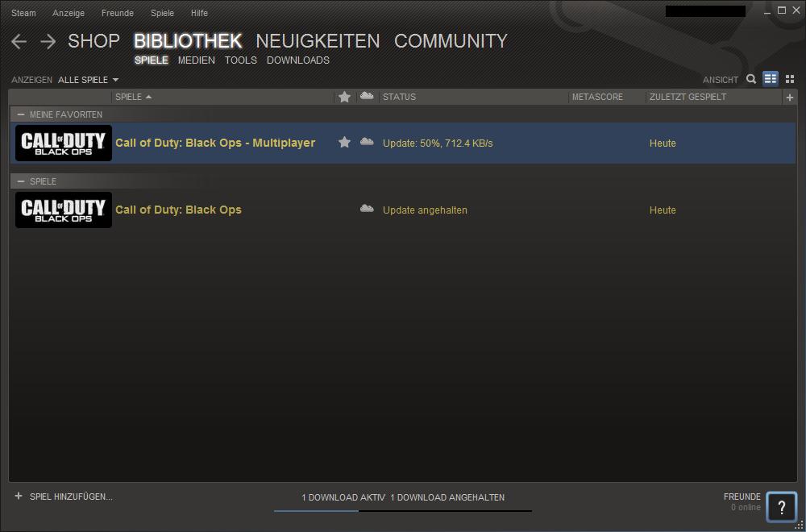Go back with the left arrow
Screen dimensions: 806x532
(x=19, y=42)
